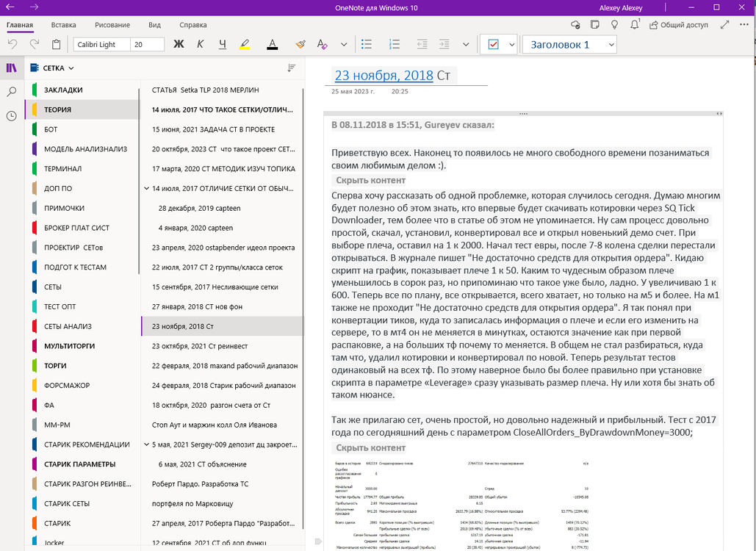
Task: Click the 23 ноября, 2018 title link
Action: point(384,76)
